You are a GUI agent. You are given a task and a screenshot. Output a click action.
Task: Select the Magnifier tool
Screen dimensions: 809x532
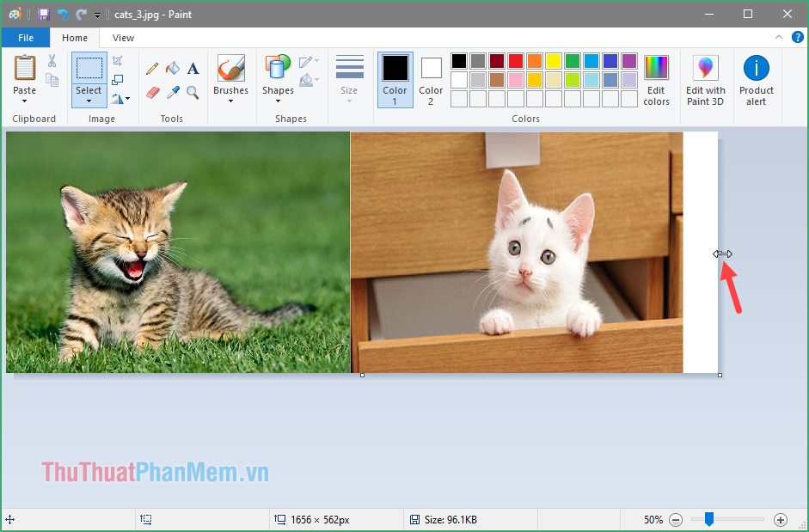pos(192,92)
